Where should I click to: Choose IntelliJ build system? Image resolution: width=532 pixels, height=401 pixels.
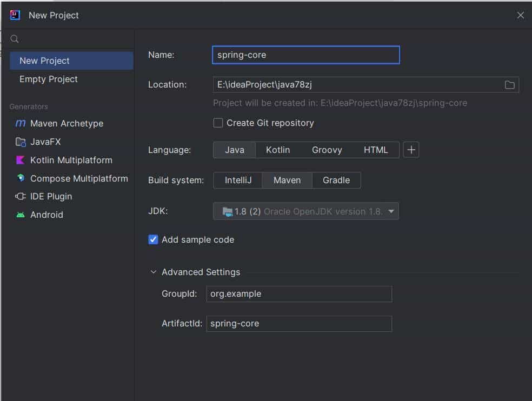pos(238,181)
